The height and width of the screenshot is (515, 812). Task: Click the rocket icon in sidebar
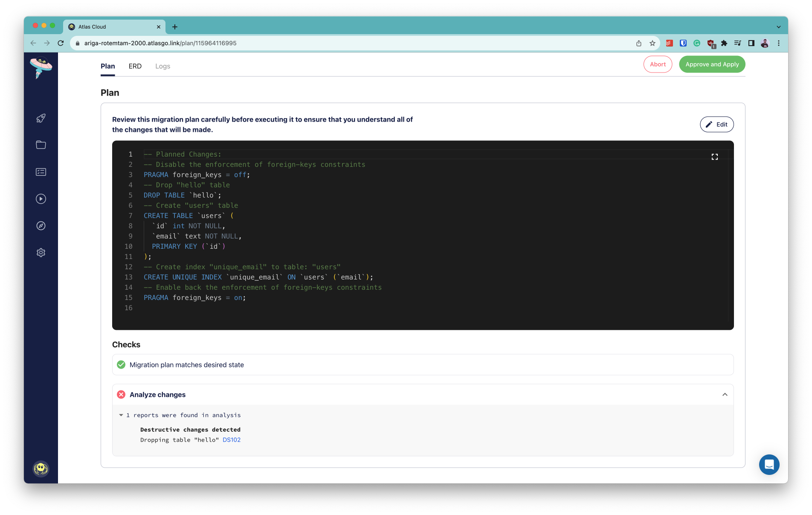[x=41, y=118]
